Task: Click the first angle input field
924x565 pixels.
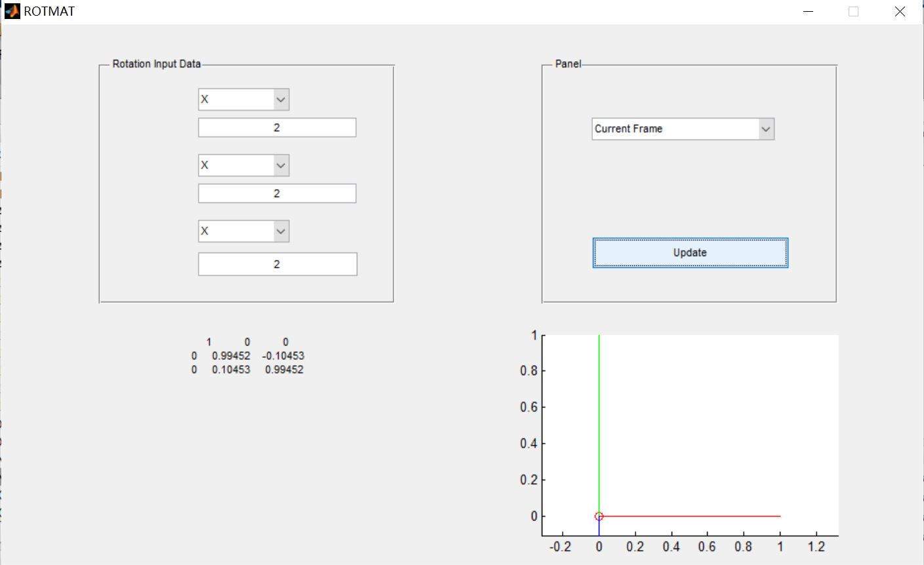Action: [x=277, y=128]
